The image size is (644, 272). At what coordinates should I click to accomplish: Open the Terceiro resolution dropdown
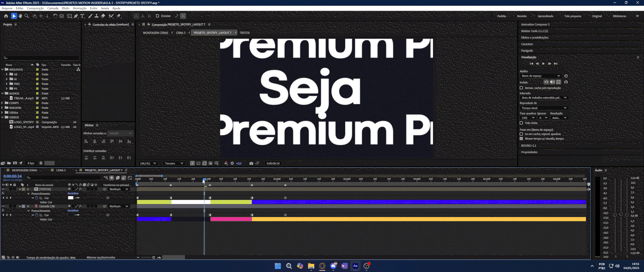(x=173, y=163)
